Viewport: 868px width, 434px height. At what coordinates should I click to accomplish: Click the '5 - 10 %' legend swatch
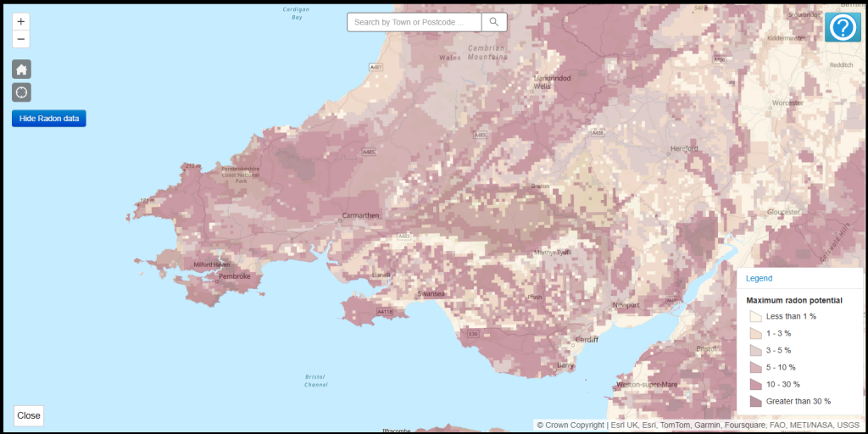(755, 367)
